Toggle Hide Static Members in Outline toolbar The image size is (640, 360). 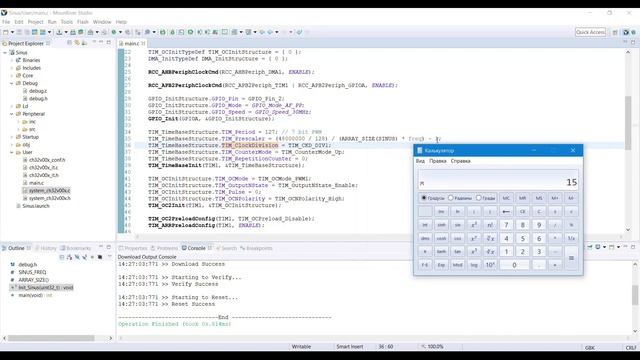click(84, 257)
